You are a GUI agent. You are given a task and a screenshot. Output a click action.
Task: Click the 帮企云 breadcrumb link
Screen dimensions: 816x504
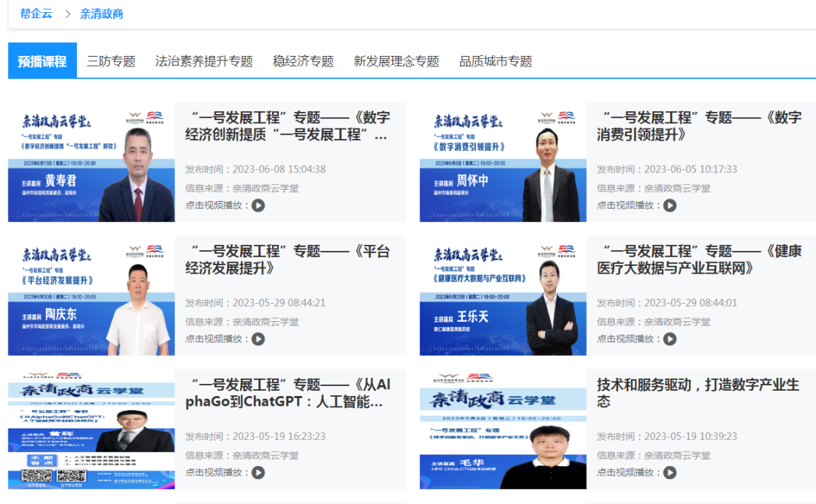[x=36, y=14]
